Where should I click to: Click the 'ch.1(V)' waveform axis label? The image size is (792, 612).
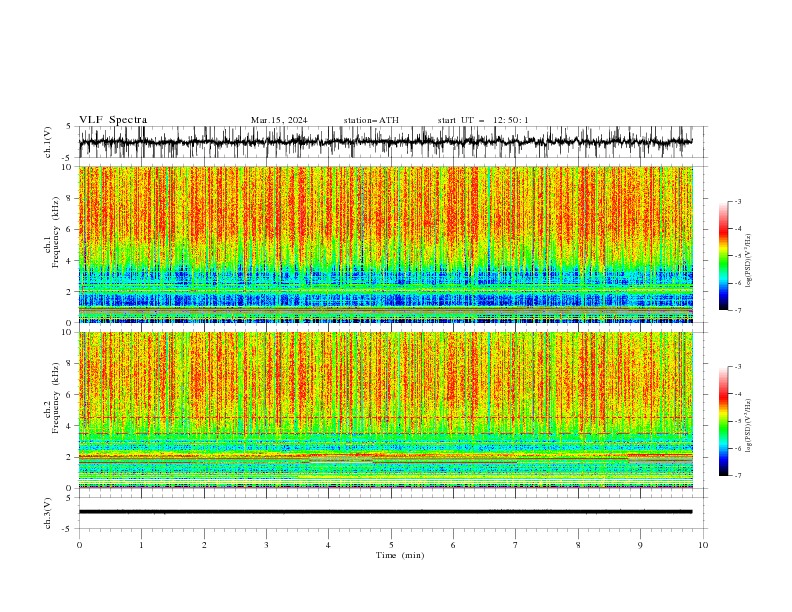(x=47, y=142)
